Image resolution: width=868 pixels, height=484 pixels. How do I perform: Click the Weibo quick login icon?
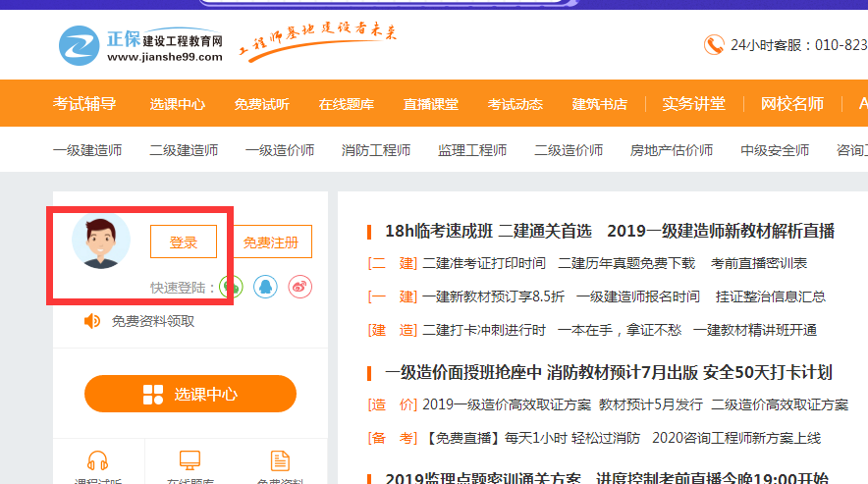(x=299, y=286)
